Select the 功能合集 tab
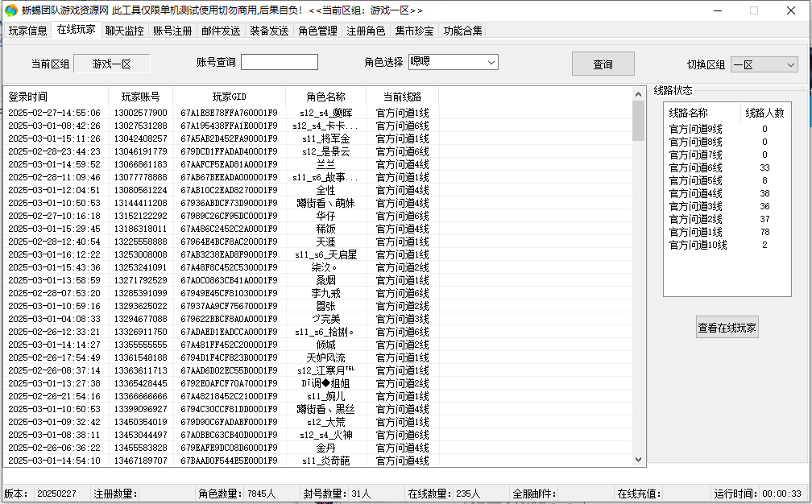Viewport: 812px width, 504px height. pos(463,31)
